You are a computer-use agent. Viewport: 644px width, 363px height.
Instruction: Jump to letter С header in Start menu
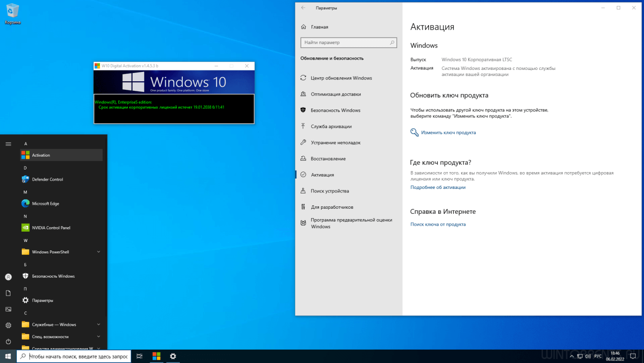pos(25,313)
